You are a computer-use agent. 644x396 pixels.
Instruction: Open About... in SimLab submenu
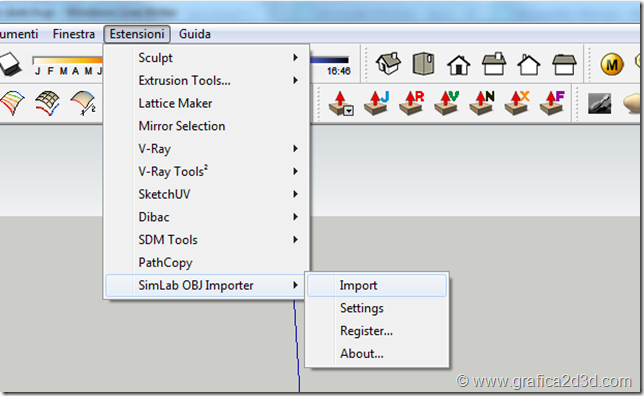tap(362, 354)
